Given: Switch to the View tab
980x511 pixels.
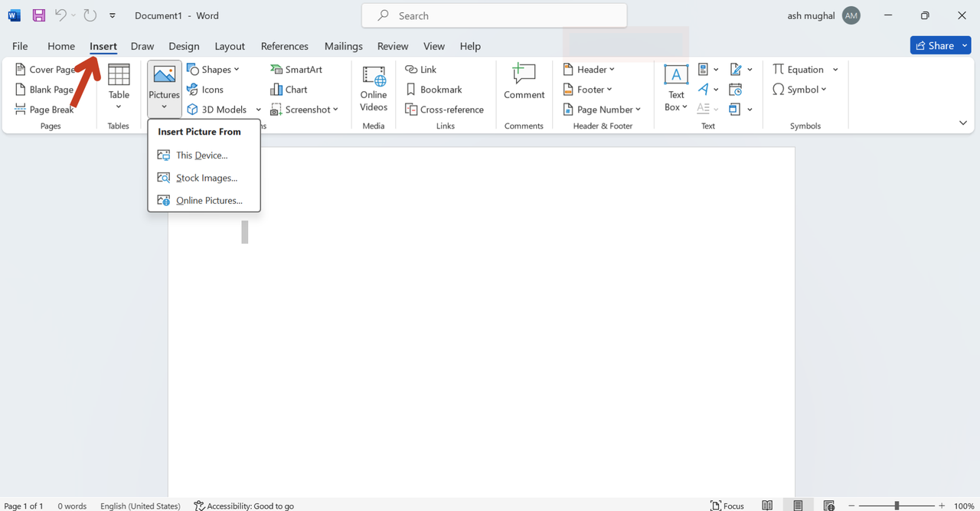Looking at the screenshot, I should (x=434, y=46).
